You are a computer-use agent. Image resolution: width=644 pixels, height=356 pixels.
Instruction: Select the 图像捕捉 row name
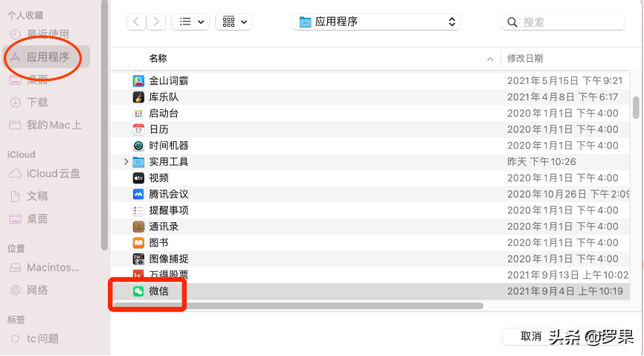[x=168, y=259]
